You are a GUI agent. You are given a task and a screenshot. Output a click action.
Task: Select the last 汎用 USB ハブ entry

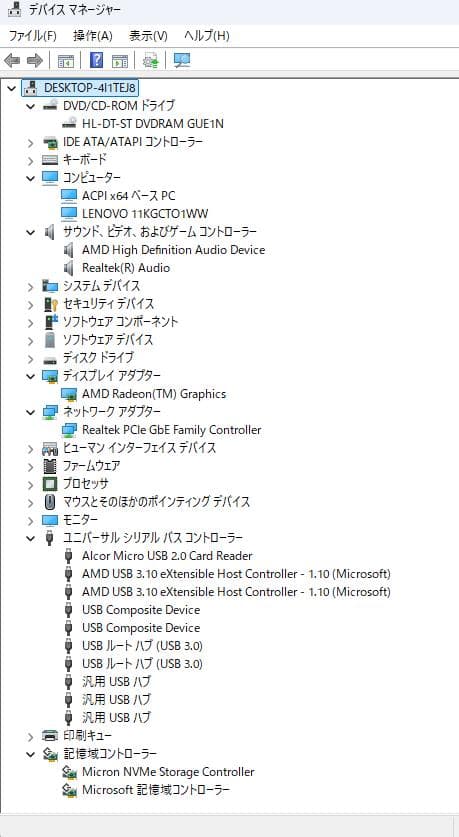coord(116,717)
